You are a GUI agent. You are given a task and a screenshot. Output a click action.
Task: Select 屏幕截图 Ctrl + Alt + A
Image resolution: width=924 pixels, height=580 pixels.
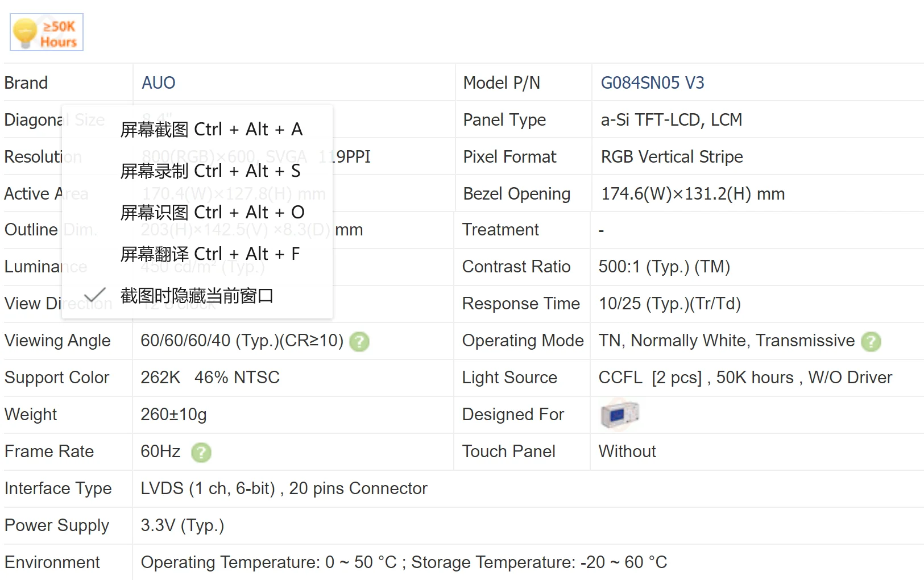pyautogui.click(x=211, y=130)
